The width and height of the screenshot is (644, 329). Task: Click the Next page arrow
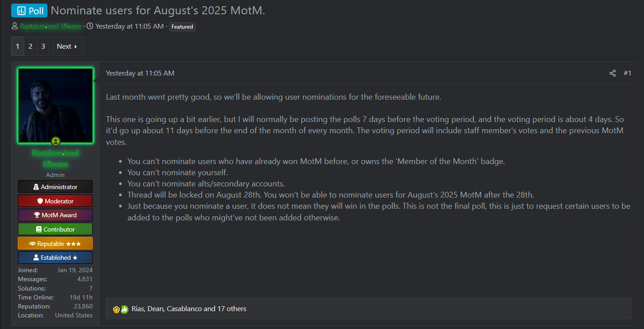(x=68, y=46)
